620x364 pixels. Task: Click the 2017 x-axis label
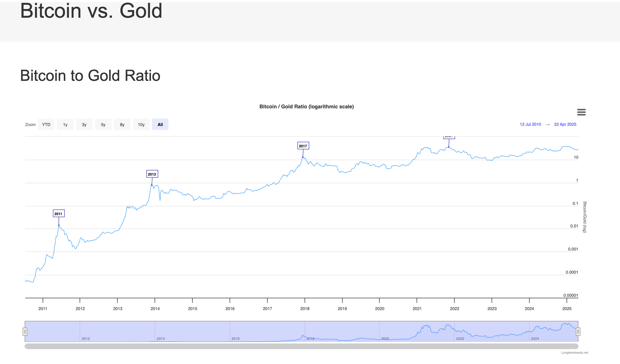pos(267,309)
